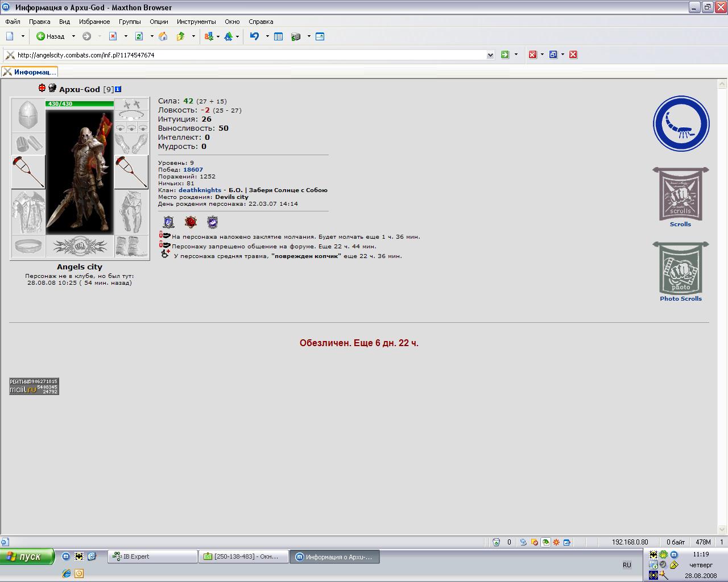The width and height of the screenshot is (728, 582).
Task: Click the New page toolbar icon
Action: [10, 36]
